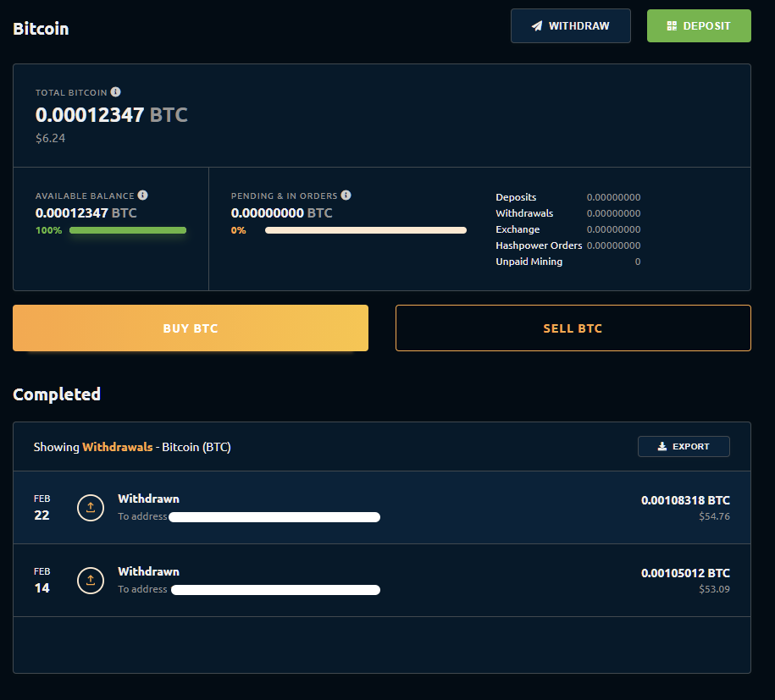Click the Withdraw button
The height and width of the screenshot is (700, 775).
point(570,25)
